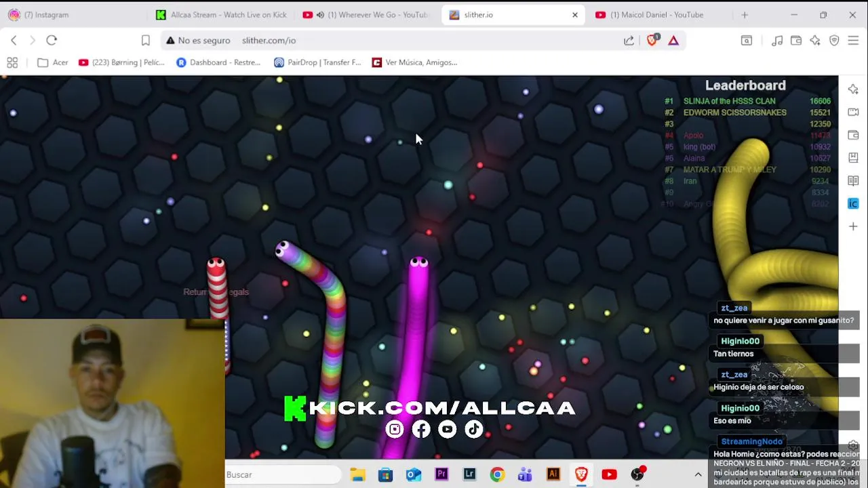Click the 'Leaderboard' heading
Screen dimensions: 868x488
pos(745,85)
